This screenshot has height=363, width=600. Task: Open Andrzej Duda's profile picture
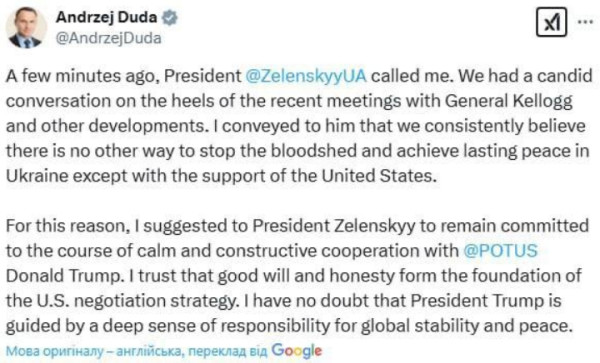pyautogui.click(x=26, y=27)
